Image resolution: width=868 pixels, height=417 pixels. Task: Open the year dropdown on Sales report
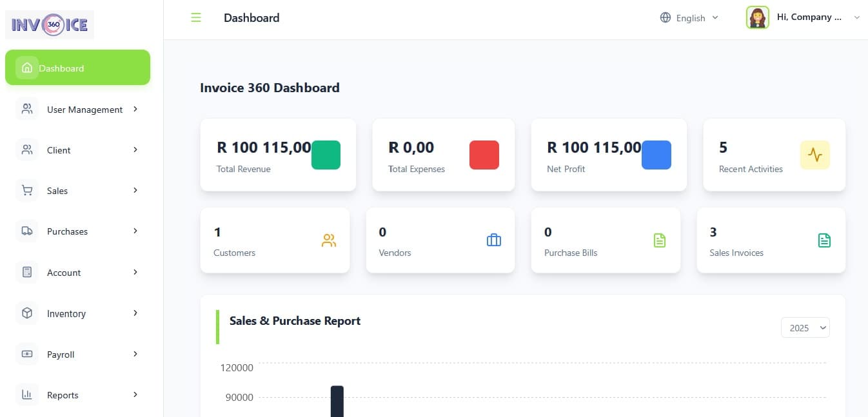point(805,327)
